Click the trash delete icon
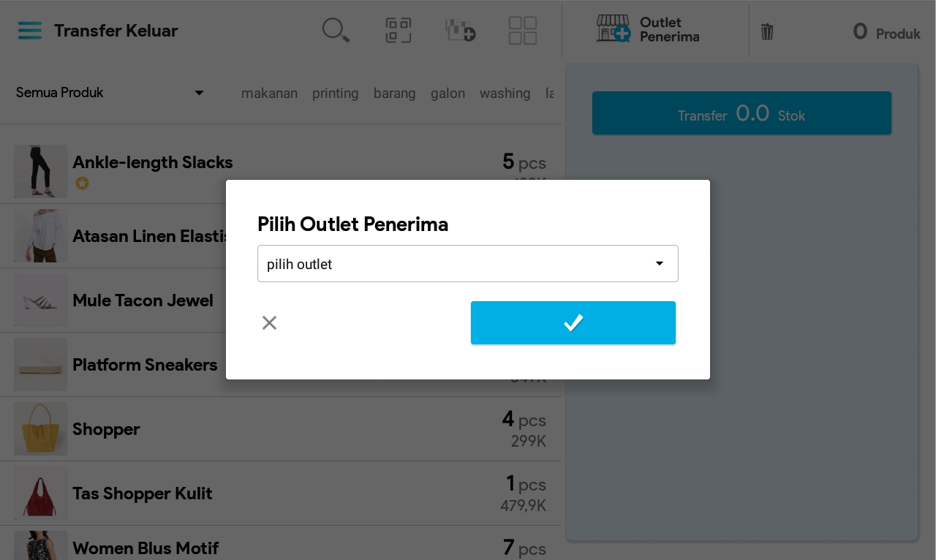 tap(767, 31)
